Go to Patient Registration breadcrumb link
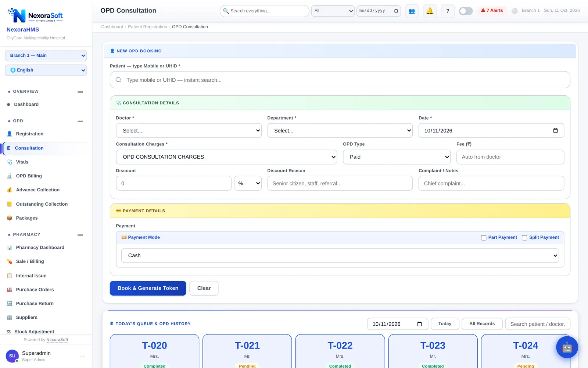 [x=147, y=27]
